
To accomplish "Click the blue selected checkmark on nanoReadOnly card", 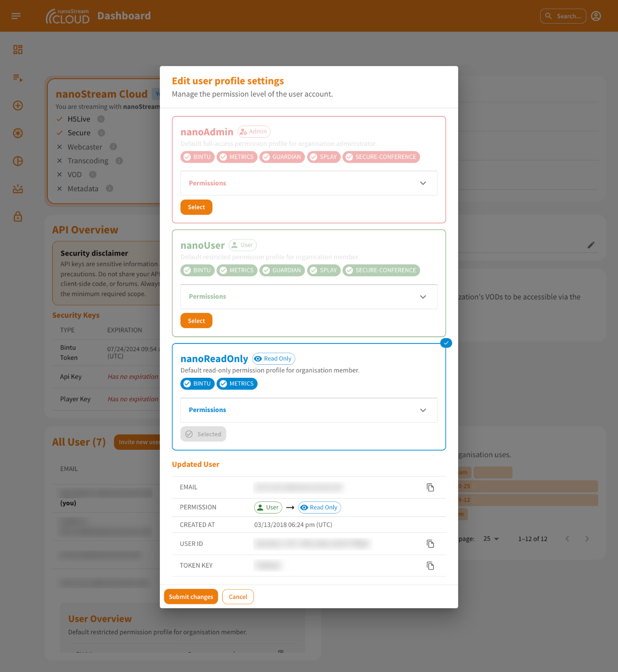I will tap(446, 343).
